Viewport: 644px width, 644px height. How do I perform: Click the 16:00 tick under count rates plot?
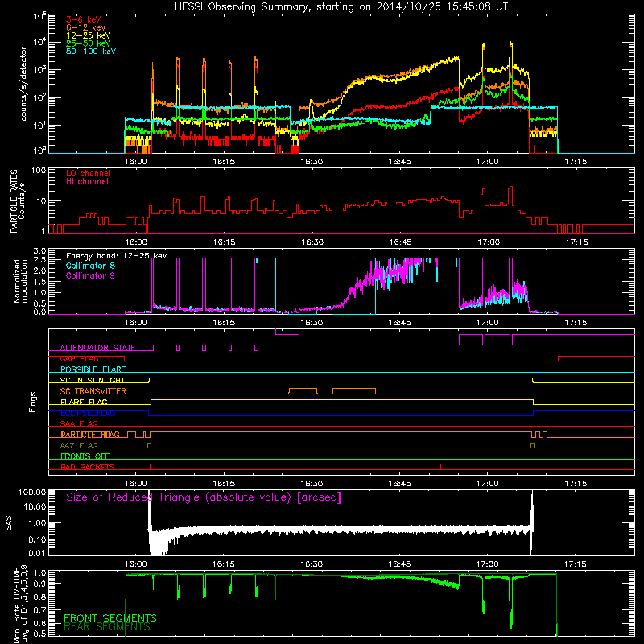click(x=135, y=162)
